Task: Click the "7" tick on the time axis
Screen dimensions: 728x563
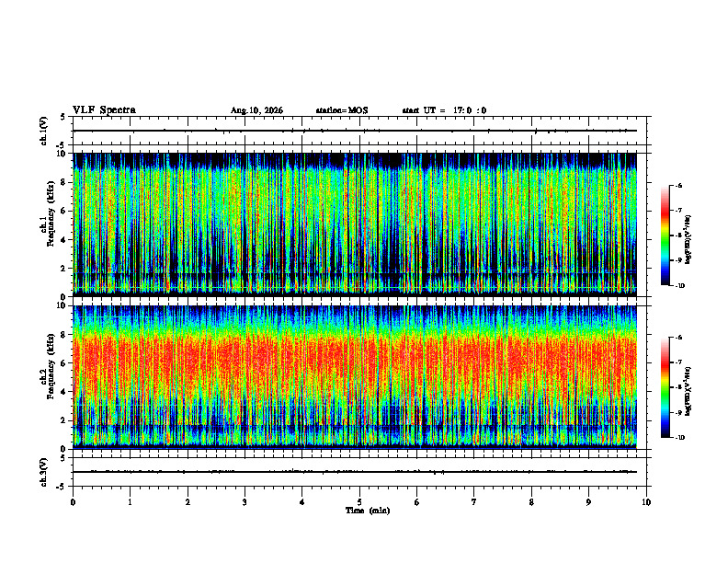Action: pos(474,502)
